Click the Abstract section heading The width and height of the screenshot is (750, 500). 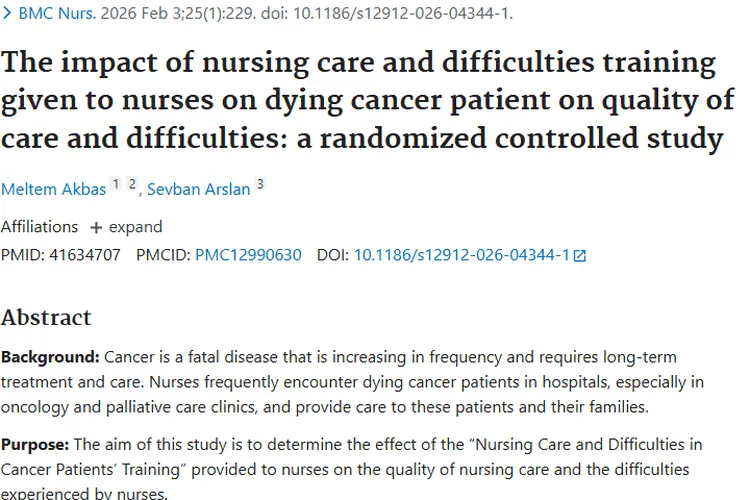[46, 317]
